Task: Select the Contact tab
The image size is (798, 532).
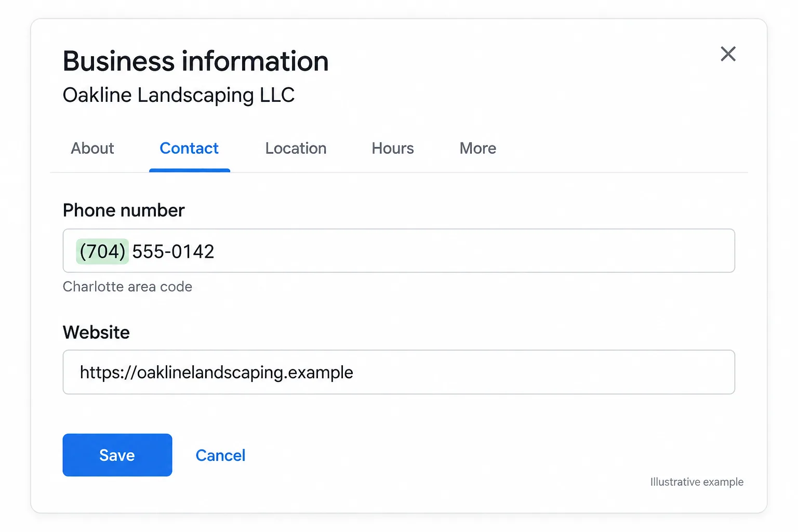Action: (x=189, y=149)
